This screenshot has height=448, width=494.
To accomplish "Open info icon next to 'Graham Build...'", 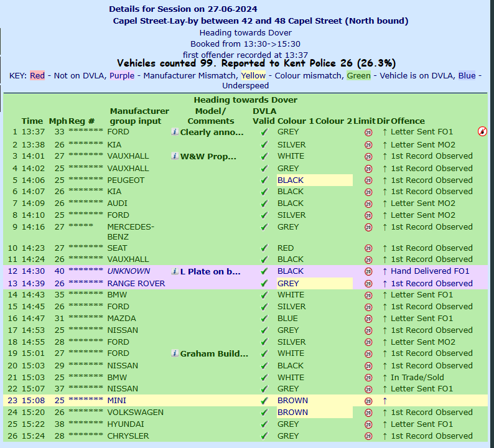I will pyautogui.click(x=175, y=353).
